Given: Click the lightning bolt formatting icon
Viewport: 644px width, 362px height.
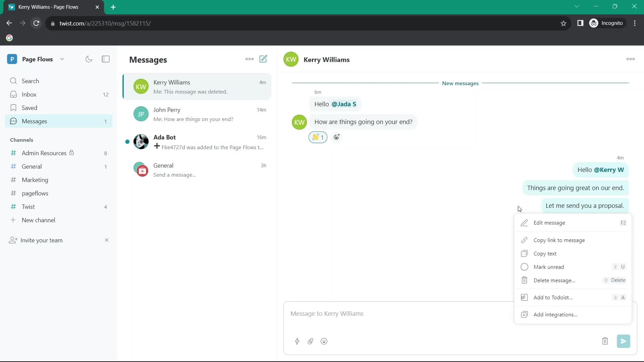Looking at the screenshot, I should pos(297,341).
